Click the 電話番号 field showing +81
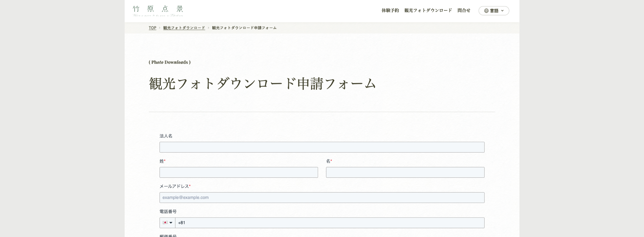This screenshot has height=237, width=644. point(329,223)
